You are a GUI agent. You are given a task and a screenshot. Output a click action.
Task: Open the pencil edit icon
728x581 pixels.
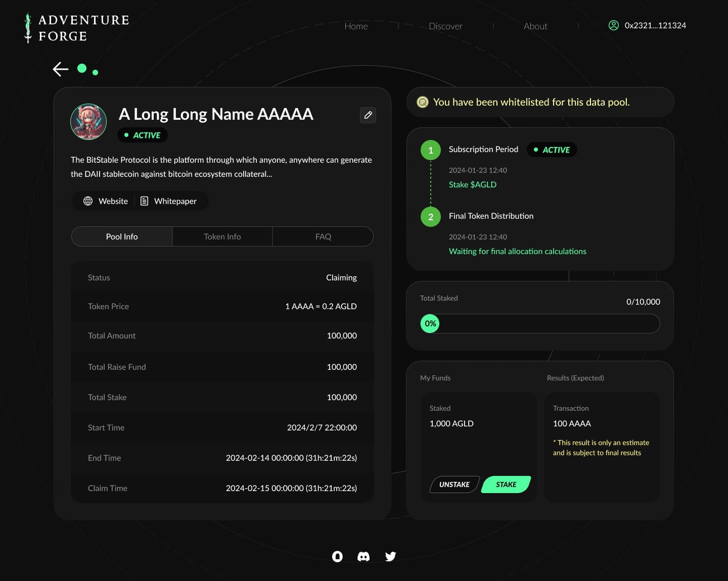pos(368,115)
